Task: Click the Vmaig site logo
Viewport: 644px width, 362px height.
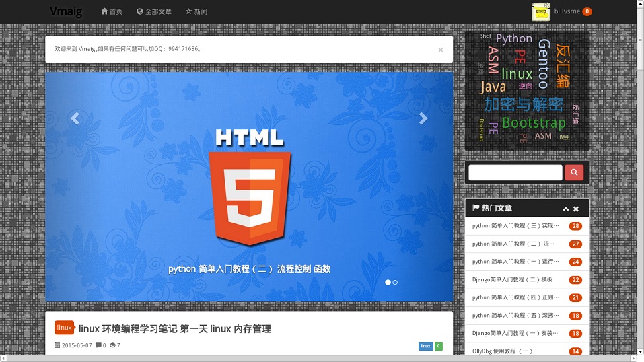Action: click(x=66, y=11)
